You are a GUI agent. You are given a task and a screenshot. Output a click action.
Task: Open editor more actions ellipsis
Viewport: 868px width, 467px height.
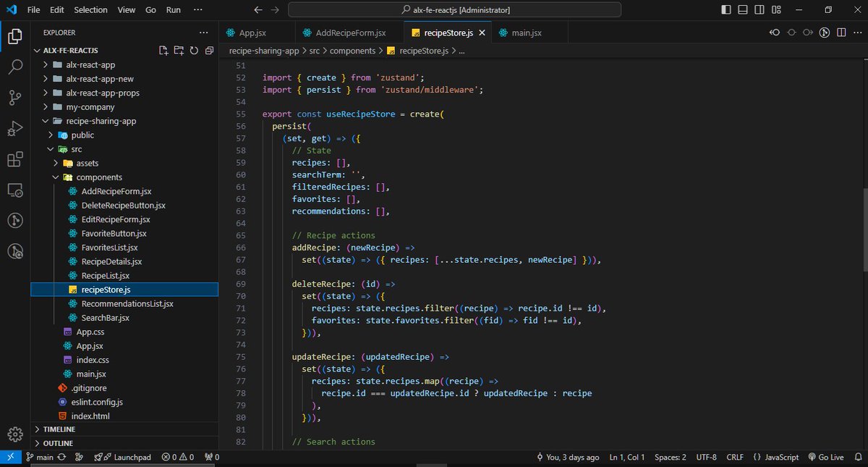point(857,33)
